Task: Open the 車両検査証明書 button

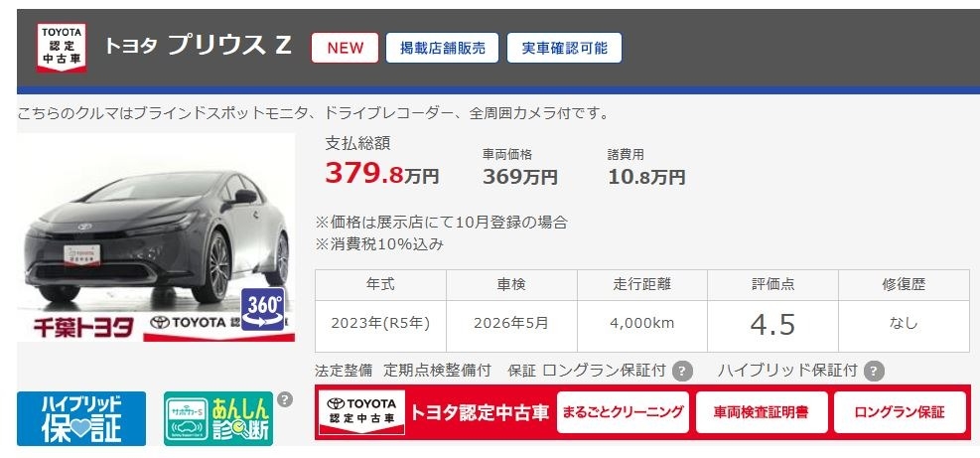Action: click(762, 412)
